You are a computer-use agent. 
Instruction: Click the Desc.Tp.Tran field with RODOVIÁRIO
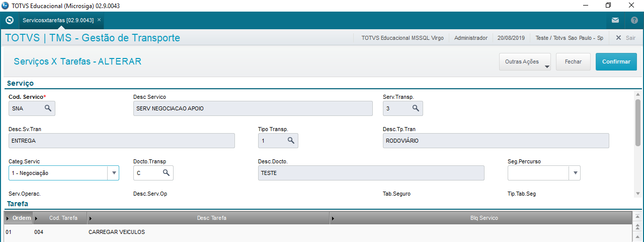coord(496,141)
